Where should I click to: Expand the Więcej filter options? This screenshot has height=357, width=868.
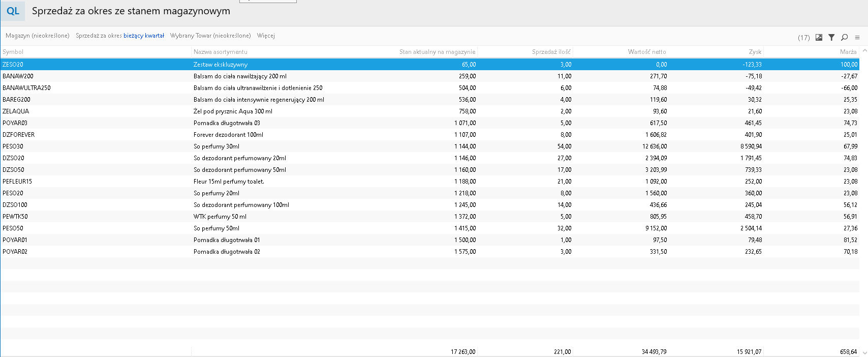coord(266,36)
